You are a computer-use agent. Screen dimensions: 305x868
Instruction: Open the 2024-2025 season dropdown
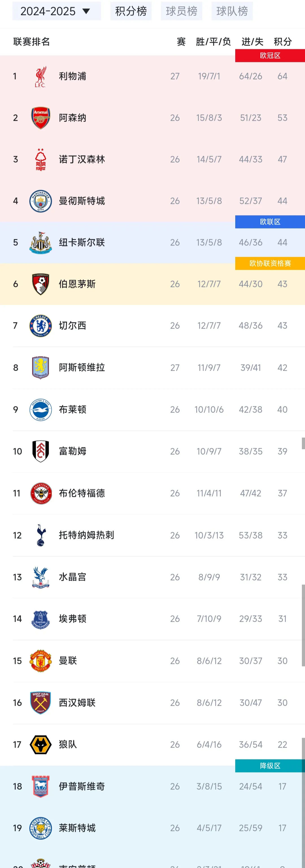(56, 11)
